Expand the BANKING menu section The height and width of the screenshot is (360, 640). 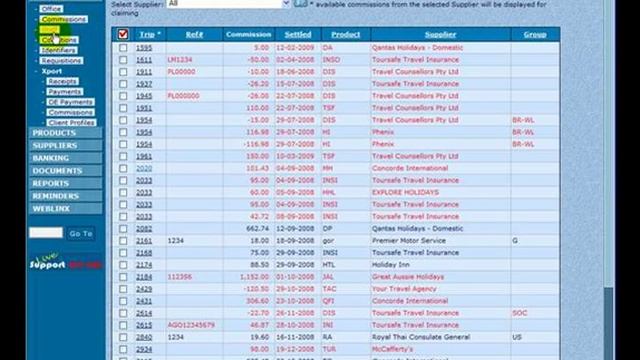[x=66, y=158]
